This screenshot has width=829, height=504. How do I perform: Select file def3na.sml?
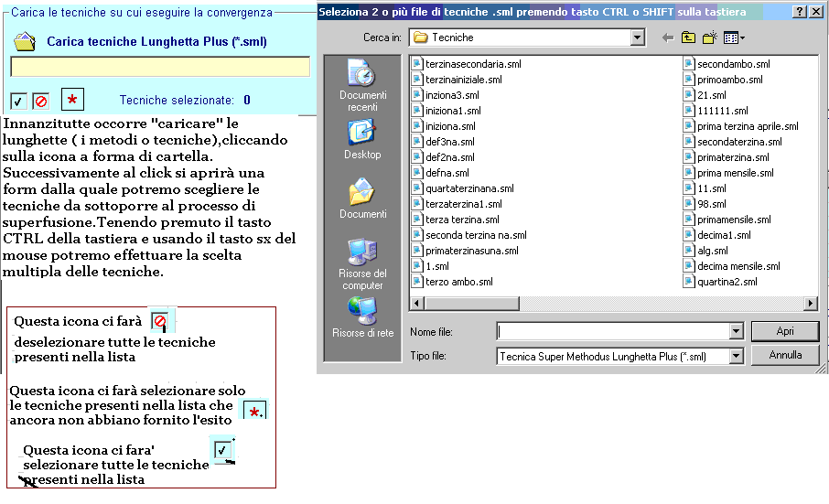click(444, 142)
